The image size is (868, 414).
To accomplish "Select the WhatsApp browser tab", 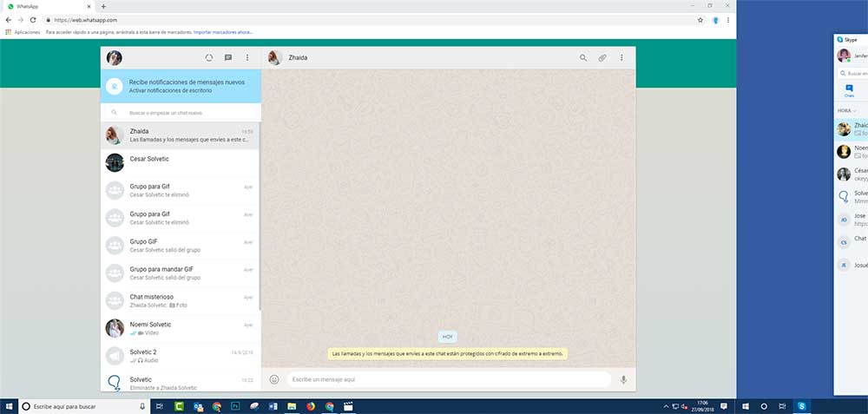I will 49,6.
